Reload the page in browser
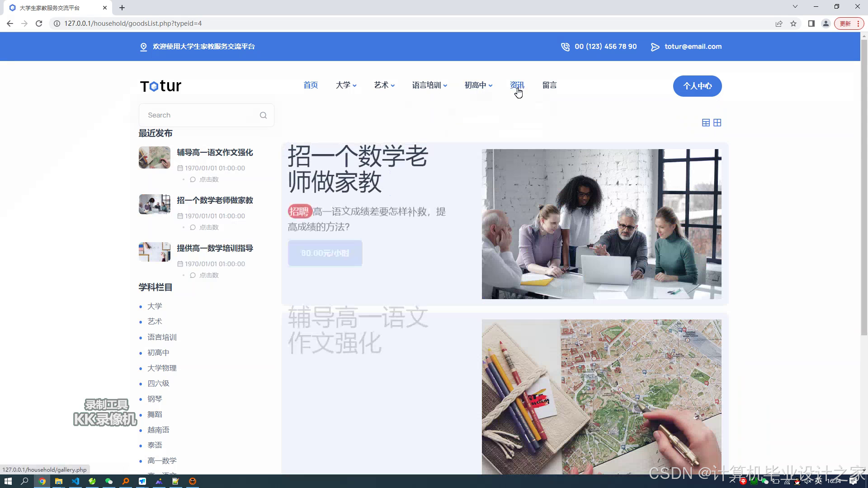Image resolution: width=868 pixels, height=488 pixels. pyautogui.click(x=39, y=23)
